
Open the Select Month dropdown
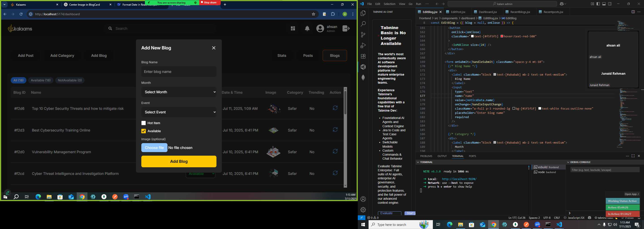click(179, 92)
